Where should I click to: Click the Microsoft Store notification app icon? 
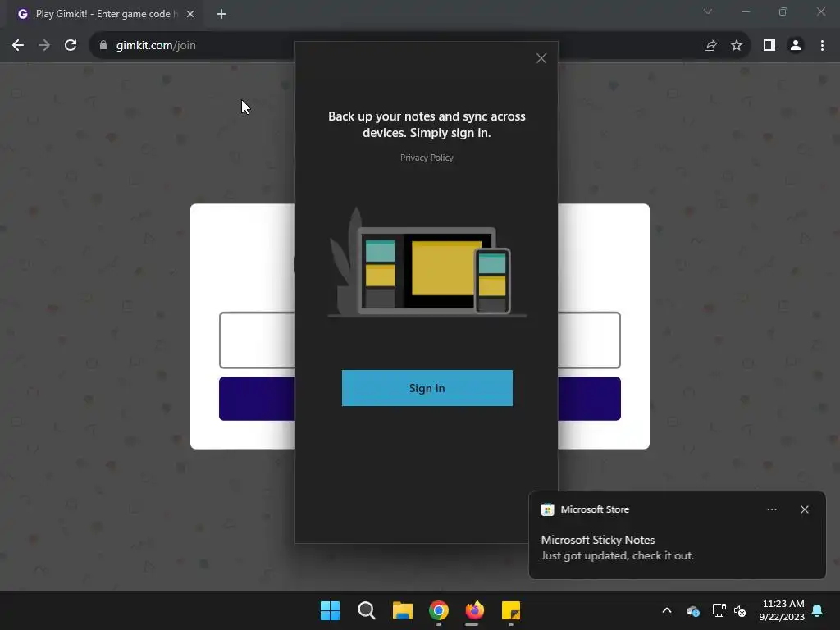(547, 509)
